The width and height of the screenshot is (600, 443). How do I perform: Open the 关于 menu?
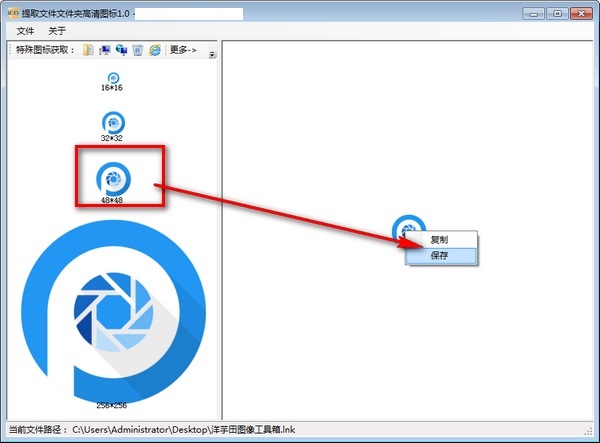57,31
